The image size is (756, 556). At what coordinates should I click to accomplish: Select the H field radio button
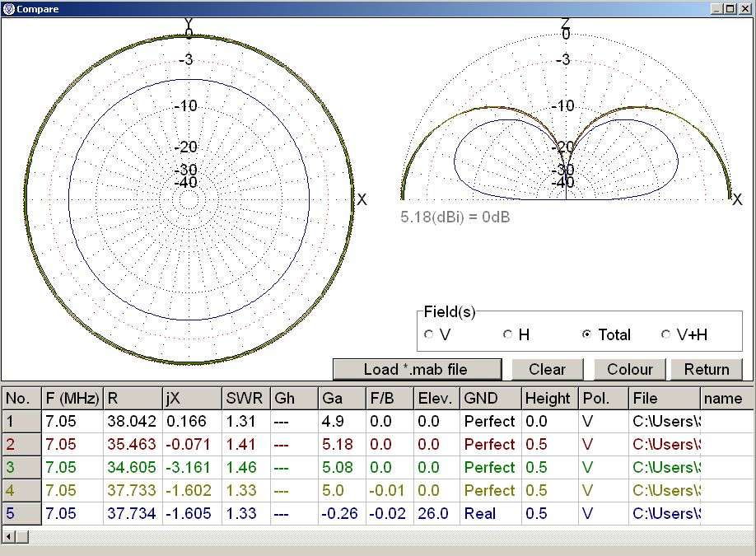[508, 334]
